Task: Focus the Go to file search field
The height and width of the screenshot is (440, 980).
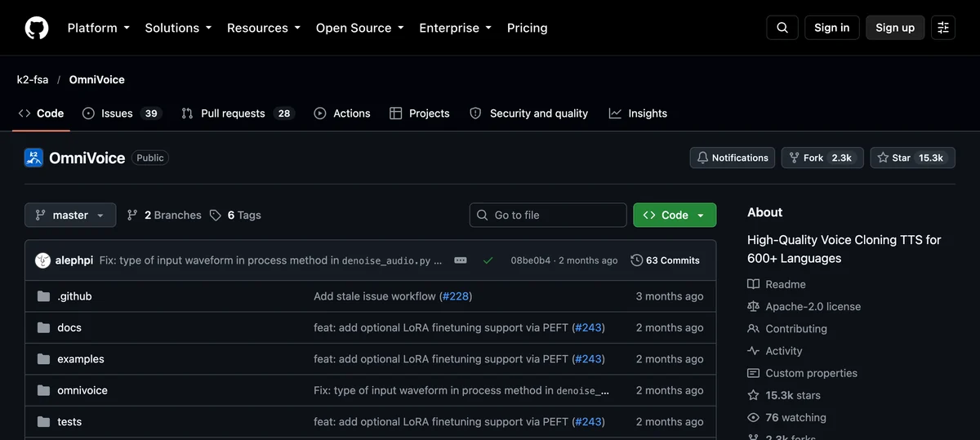Action: point(548,216)
